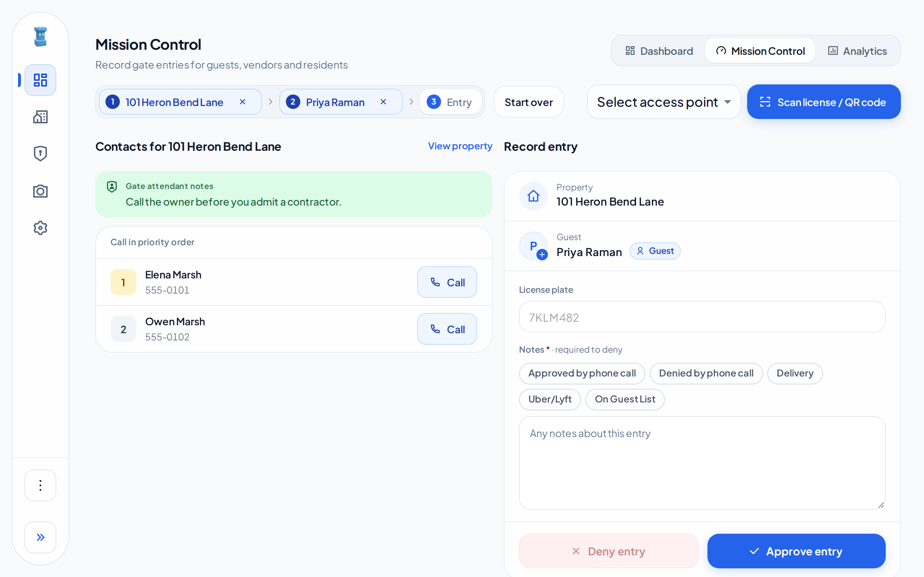The image size is (924, 577).
Task: Remove the 101 Heron Bend Lane step chip
Action: tap(243, 102)
